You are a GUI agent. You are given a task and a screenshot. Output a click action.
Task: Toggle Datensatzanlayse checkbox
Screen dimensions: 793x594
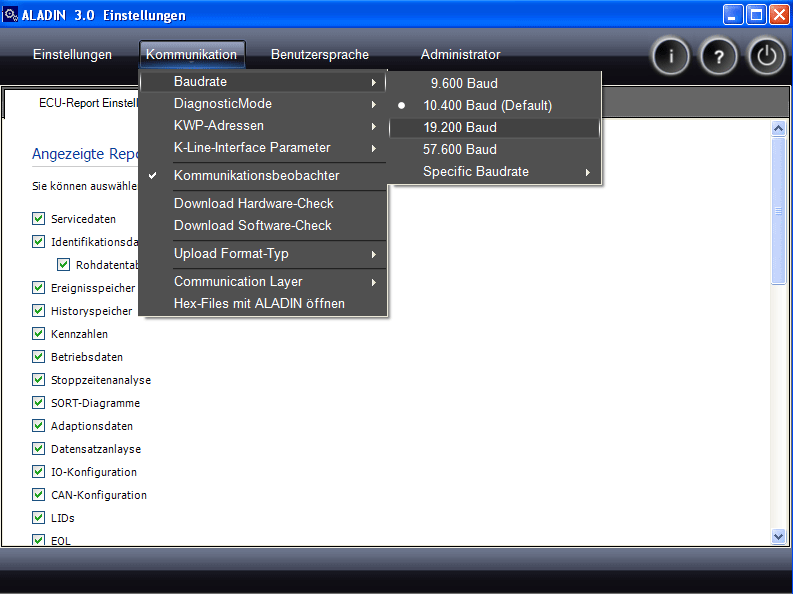38,448
